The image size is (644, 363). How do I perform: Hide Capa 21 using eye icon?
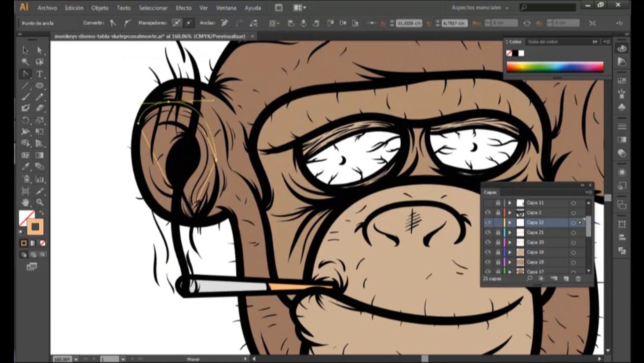[x=488, y=232]
